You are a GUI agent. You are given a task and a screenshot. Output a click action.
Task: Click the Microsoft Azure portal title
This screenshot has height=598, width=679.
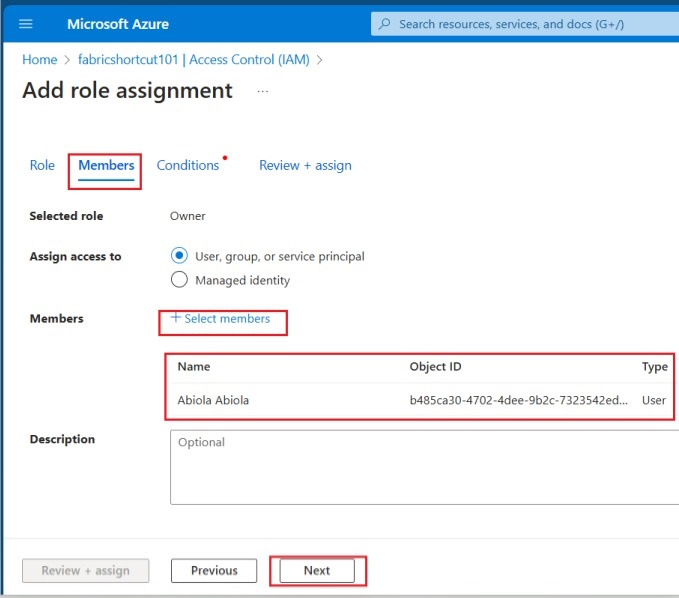(118, 24)
